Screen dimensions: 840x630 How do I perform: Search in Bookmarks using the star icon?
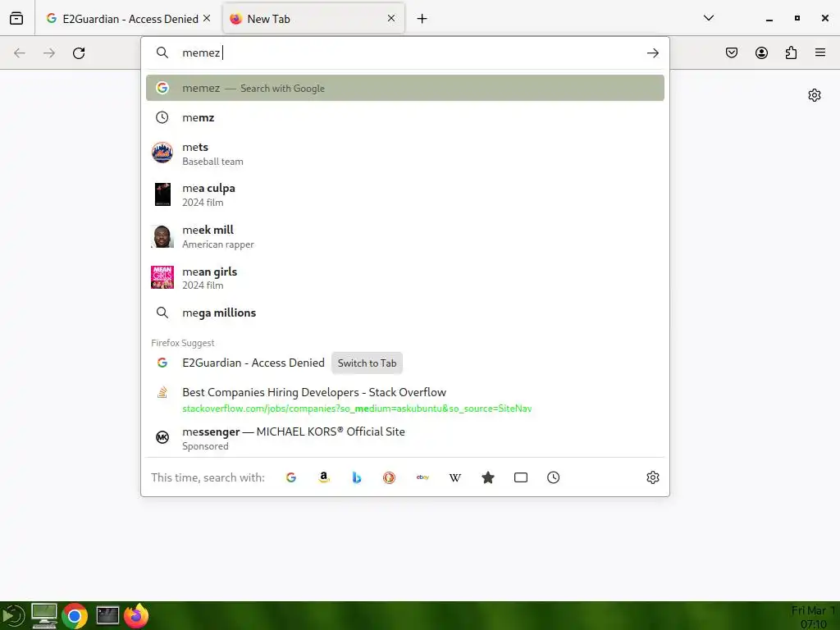(x=488, y=477)
